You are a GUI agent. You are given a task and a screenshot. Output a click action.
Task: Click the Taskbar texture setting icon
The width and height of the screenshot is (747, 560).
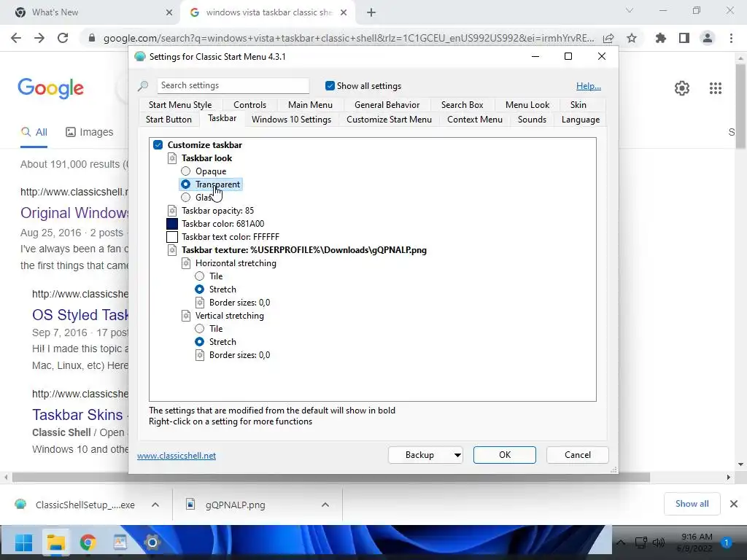(172, 250)
